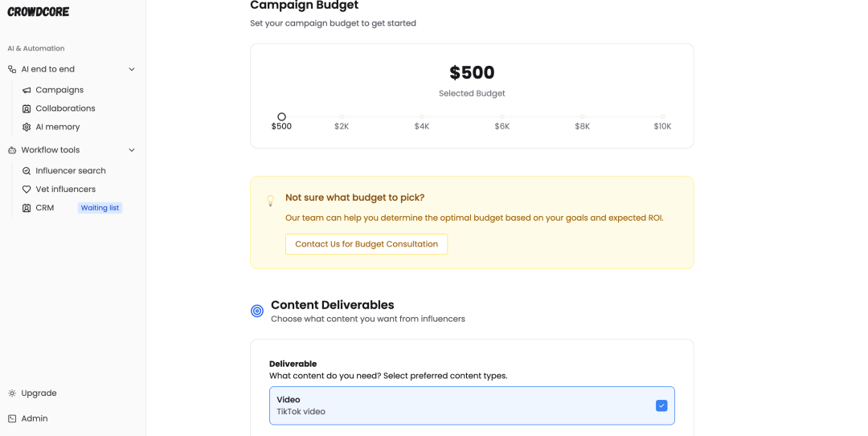
Task: Select the Video TikTok video card
Action: click(472, 405)
